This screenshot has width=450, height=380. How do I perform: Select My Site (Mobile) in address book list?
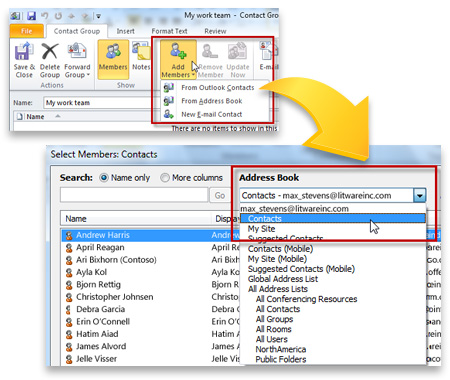click(333, 259)
